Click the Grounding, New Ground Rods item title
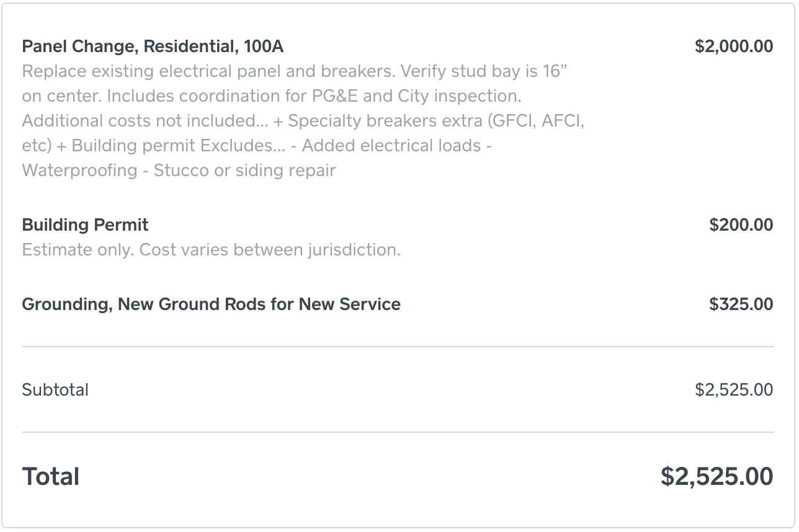This screenshot has height=532, width=799. [211, 304]
